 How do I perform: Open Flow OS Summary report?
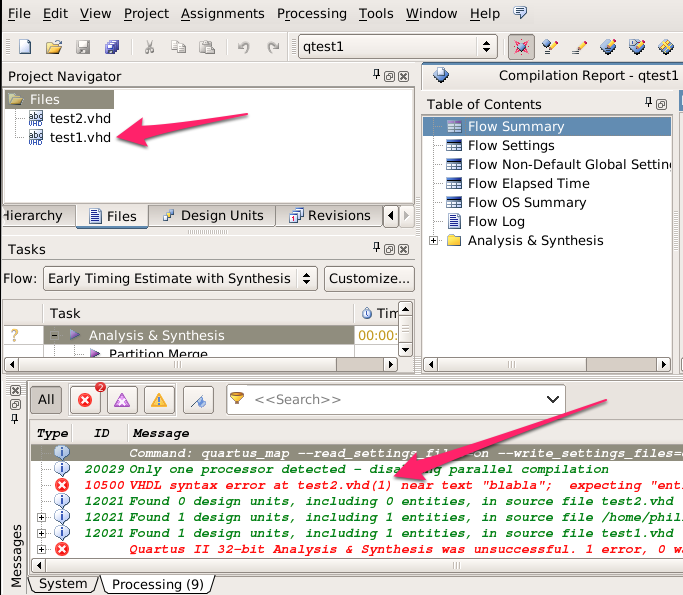[527, 203]
